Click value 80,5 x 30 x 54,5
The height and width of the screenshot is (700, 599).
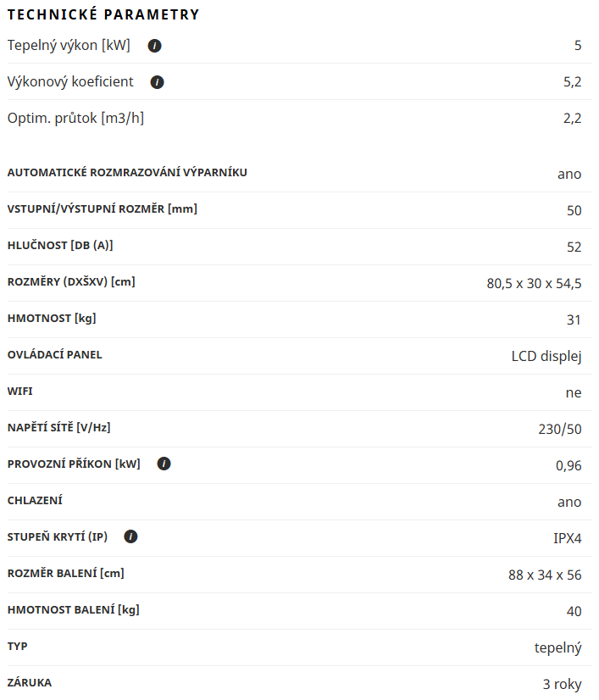(x=534, y=284)
